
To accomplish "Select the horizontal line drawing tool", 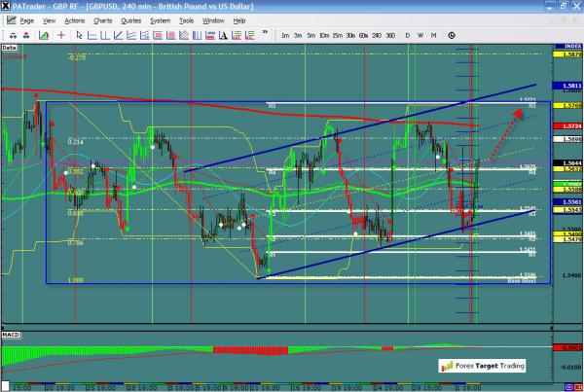I will point(92,35).
